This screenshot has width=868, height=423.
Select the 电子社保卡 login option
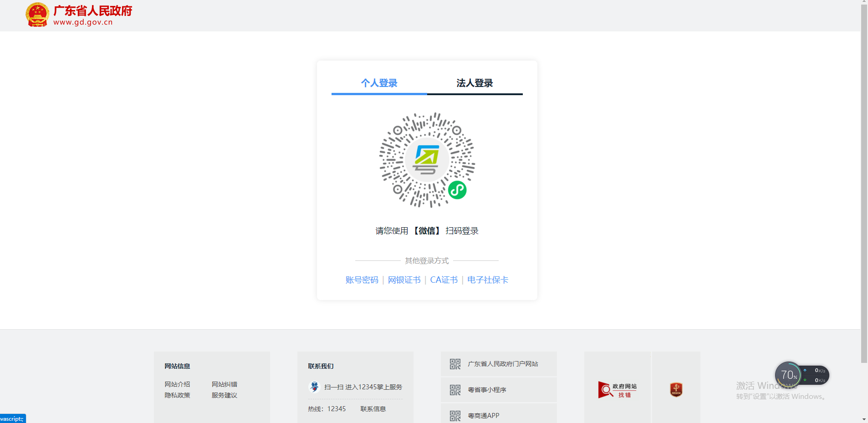pos(487,280)
